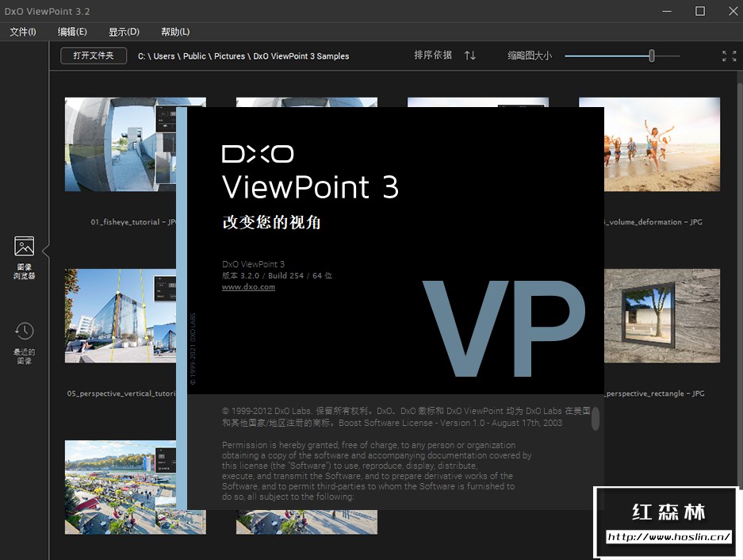The image size is (743, 560).
Task: Open the 最近的图像 recent images panel
Action: coord(24,343)
